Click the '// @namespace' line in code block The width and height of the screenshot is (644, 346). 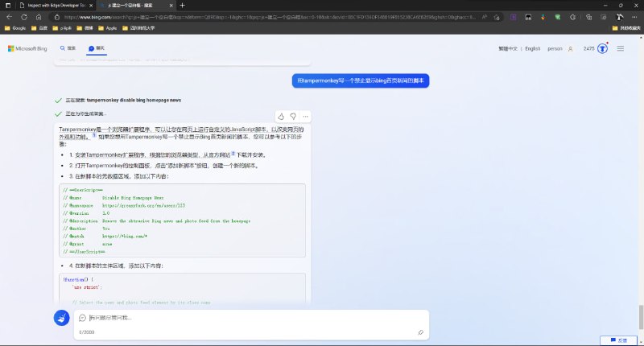pyautogui.click(x=124, y=205)
